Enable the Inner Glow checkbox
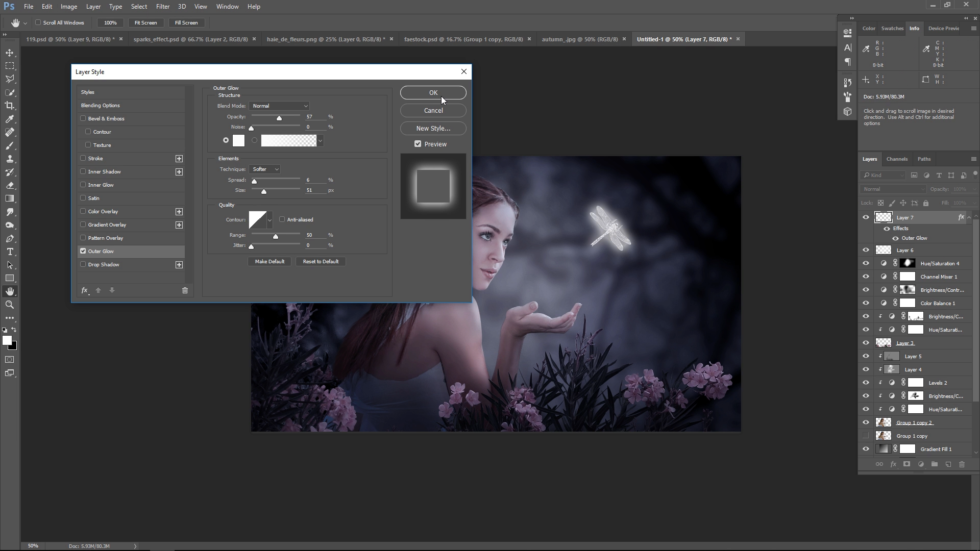 [83, 185]
